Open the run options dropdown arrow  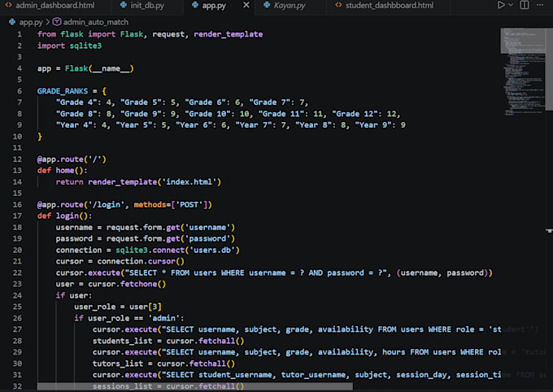511,5
